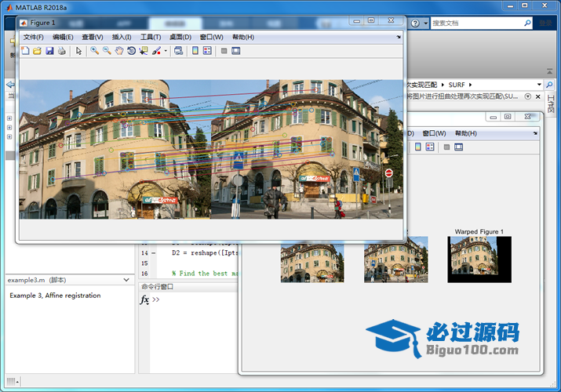Open the 工具(T) menu in Figure 1

[151, 37]
